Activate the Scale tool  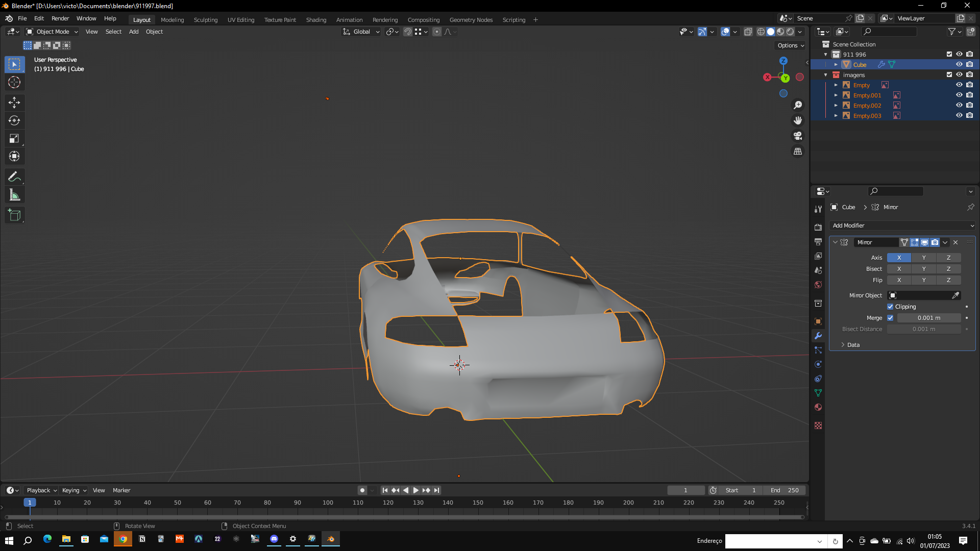[x=14, y=138]
